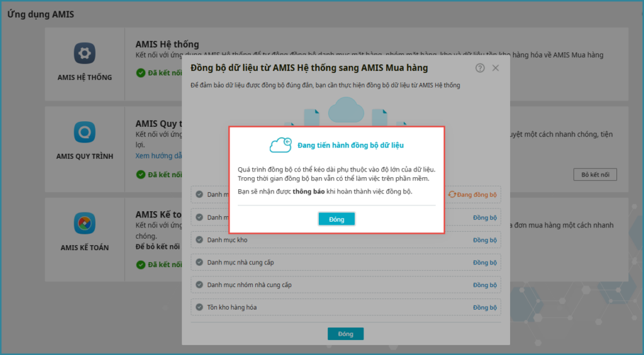Click the AMIS QUY TRÌNH label
This screenshot has height=355, width=644.
coord(85,156)
